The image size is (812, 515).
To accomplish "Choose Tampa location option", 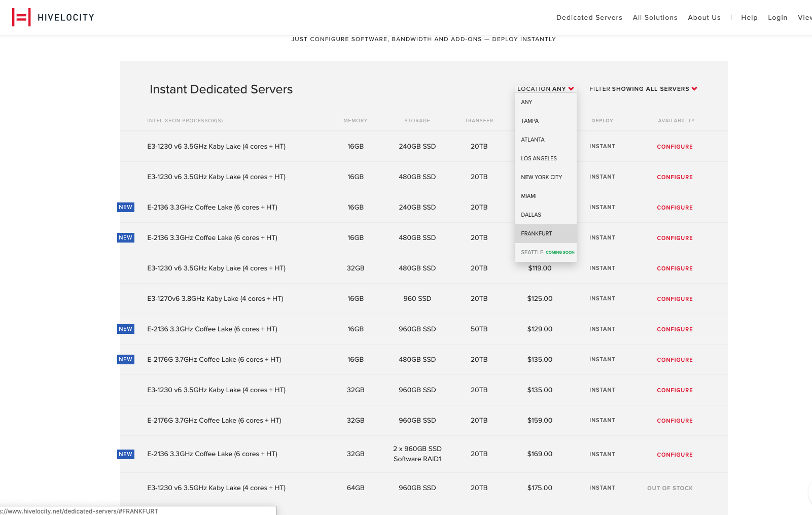I will (546, 121).
